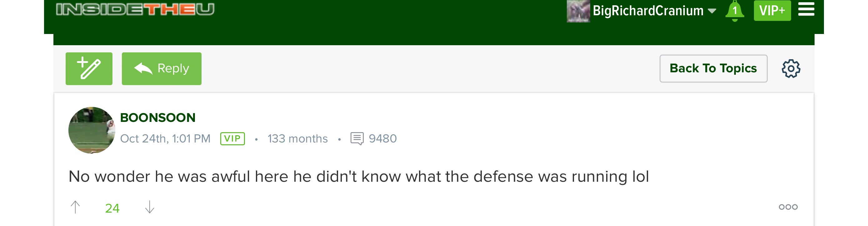Click the Back To Topics button
Viewport: 868px width, 226px height.
coord(713,68)
